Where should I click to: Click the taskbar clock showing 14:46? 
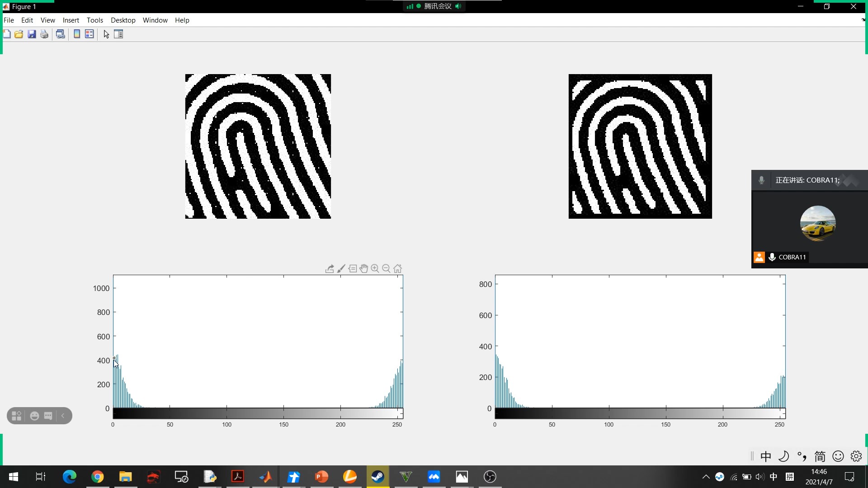click(819, 477)
